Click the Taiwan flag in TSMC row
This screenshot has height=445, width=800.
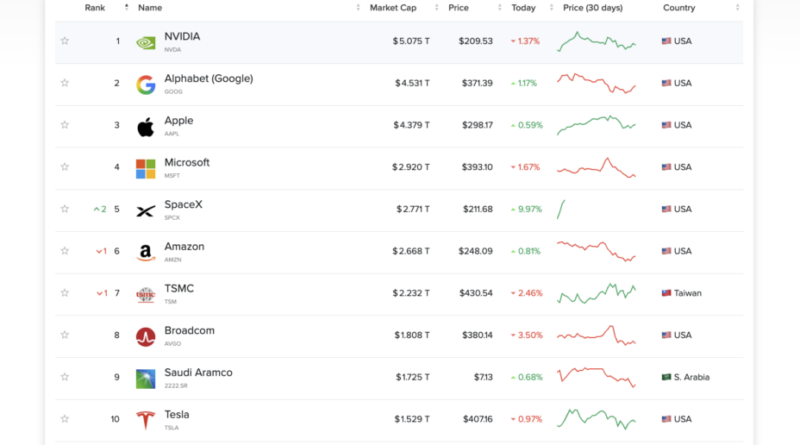pos(666,293)
